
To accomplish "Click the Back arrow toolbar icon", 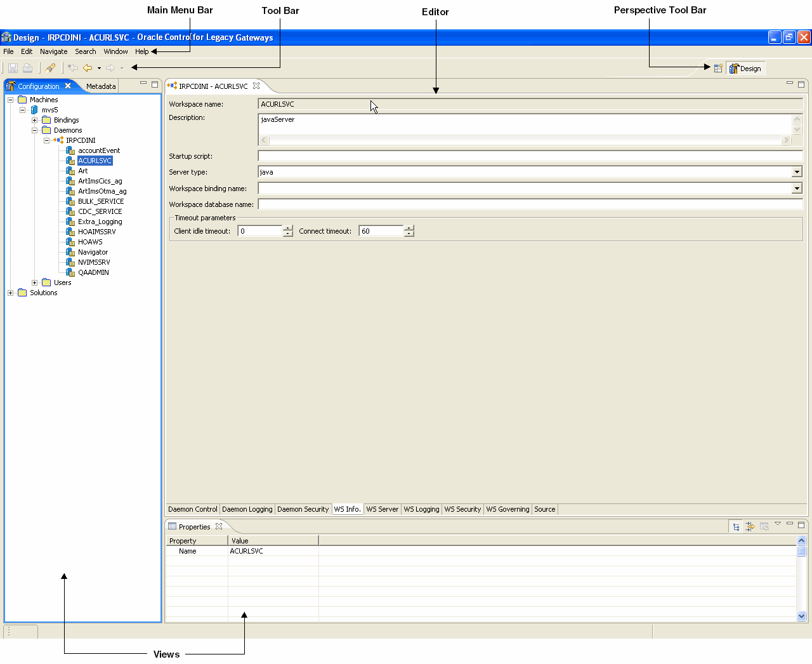I will (x=88, y=68).
